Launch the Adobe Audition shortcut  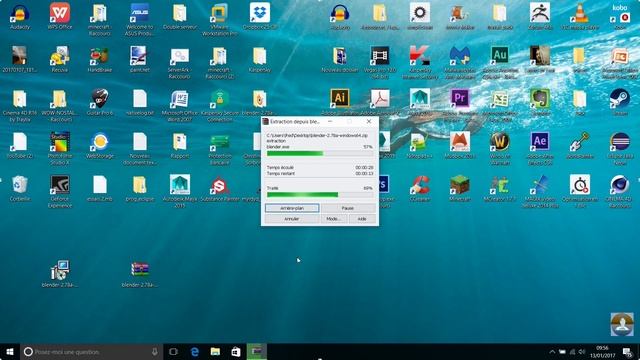coord(500,62)
